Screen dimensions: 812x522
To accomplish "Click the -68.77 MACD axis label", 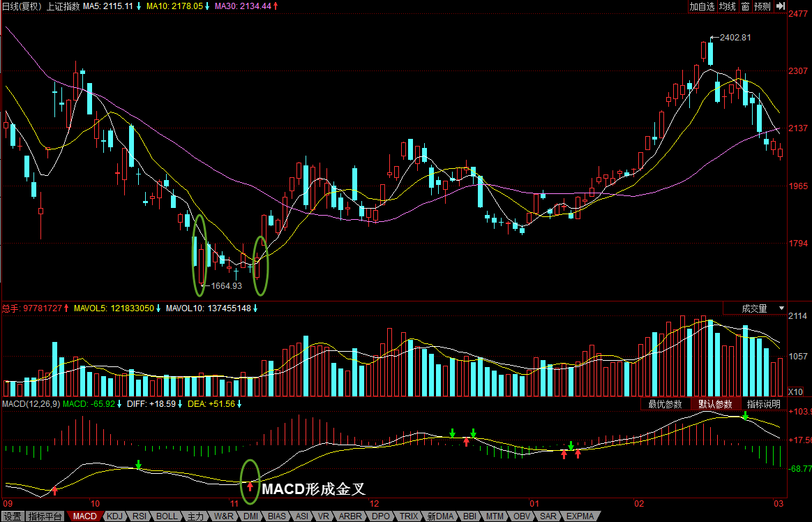I will coord(800,468).
